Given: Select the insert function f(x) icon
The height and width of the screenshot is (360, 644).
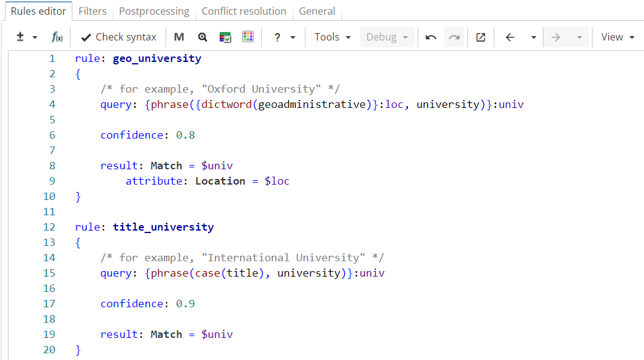Looking at the screenshot, I should click(57, 37).
